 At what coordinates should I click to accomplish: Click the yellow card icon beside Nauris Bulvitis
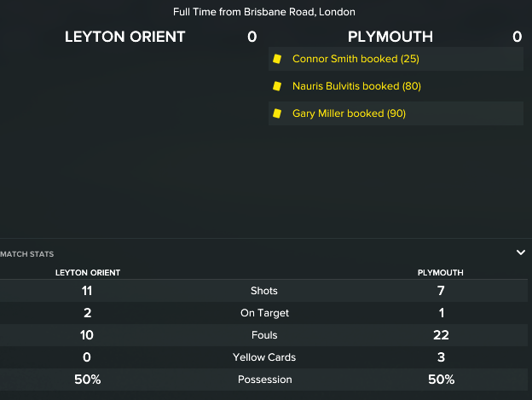pyautogui.click(x=276, y=86)
